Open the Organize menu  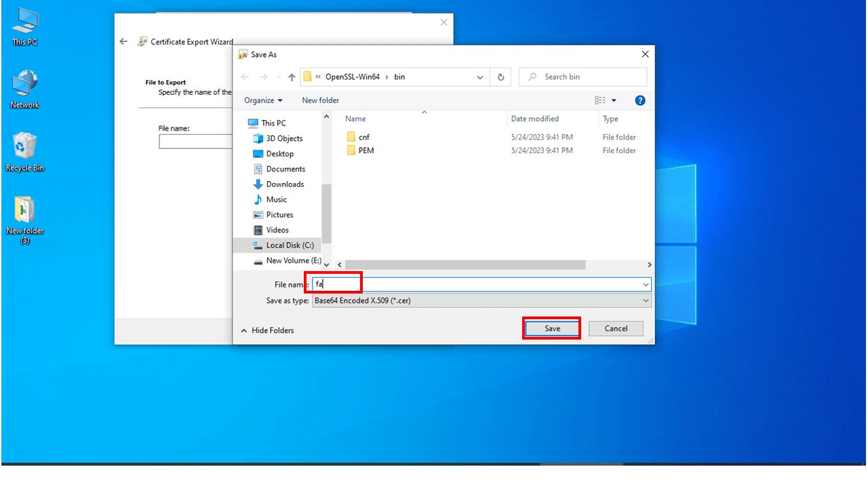(263, 100)
